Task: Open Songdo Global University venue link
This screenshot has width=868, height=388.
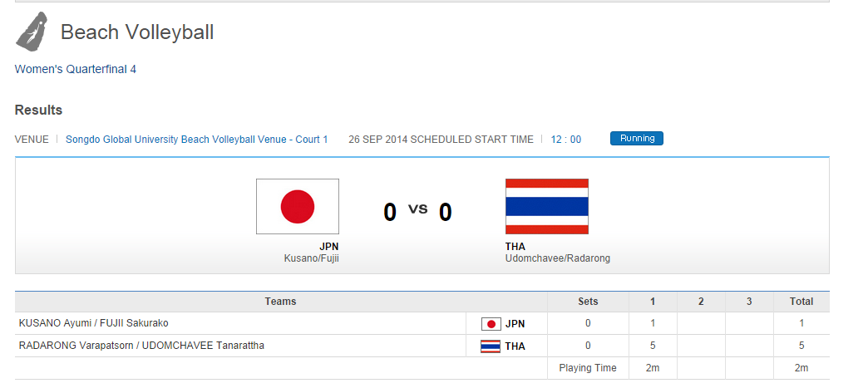Action: pyautogui.click(x=196, y=140)
